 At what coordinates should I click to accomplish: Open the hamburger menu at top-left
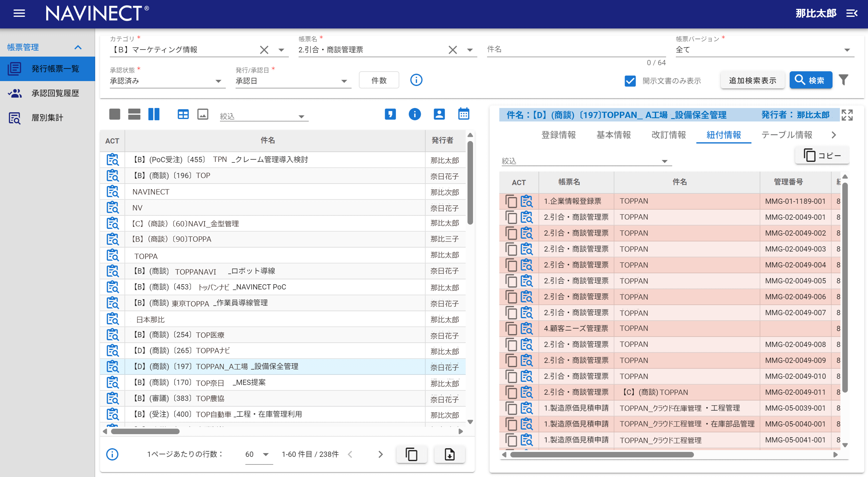tap(19, 14)
